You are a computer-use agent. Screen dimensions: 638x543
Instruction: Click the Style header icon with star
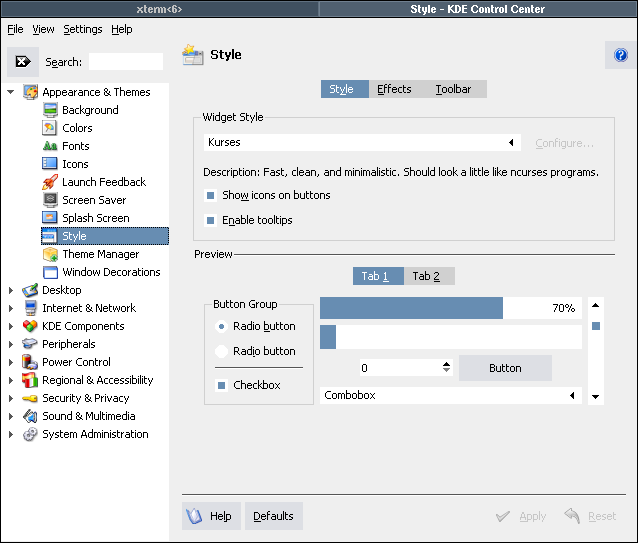(x=193, y=55)
